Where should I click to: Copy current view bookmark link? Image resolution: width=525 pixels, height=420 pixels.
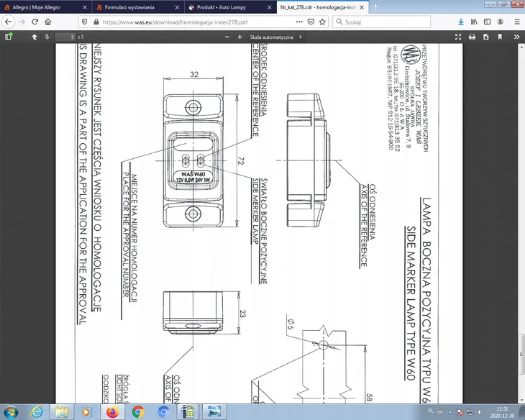(x=500, y=37)
